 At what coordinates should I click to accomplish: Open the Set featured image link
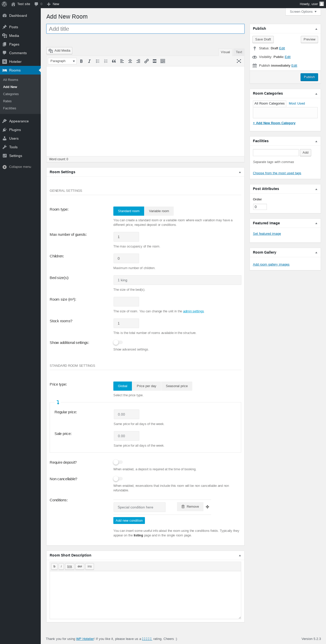coord(267,234)
